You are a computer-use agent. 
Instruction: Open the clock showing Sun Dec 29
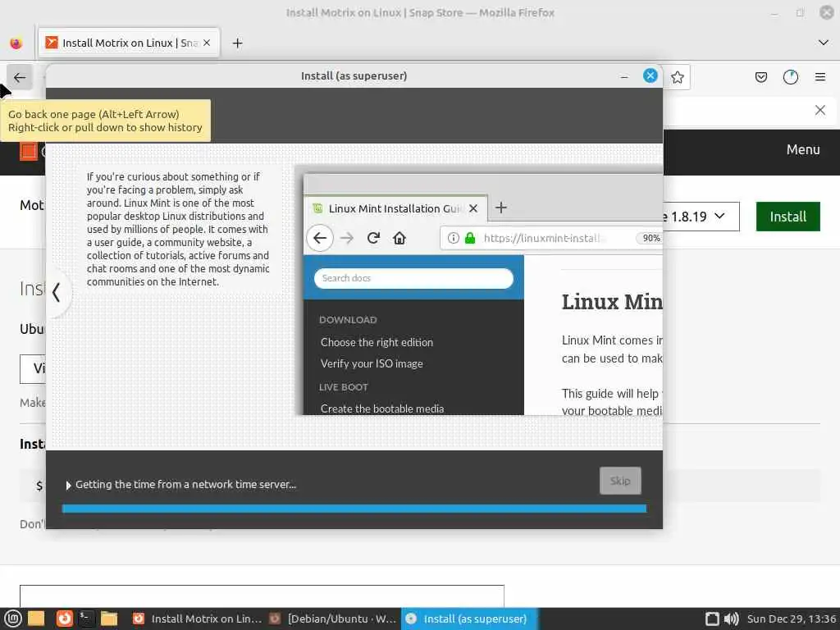click(792, 619)
